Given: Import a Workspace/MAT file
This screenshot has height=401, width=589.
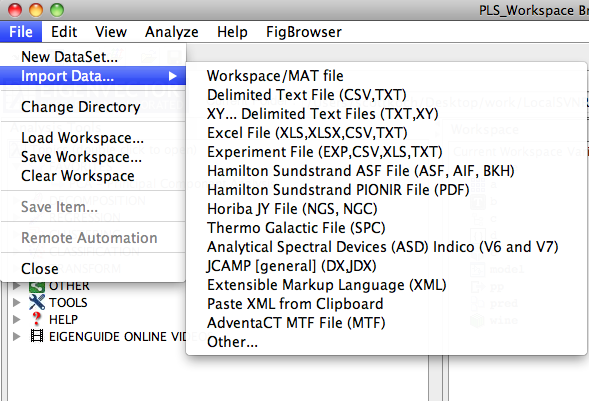Looking at the screenshot, I should tap(387, 76).
